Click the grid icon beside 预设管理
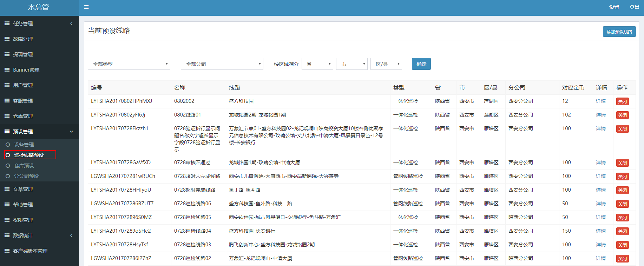The height and width of the screenshot is (266, 644). 7,132
